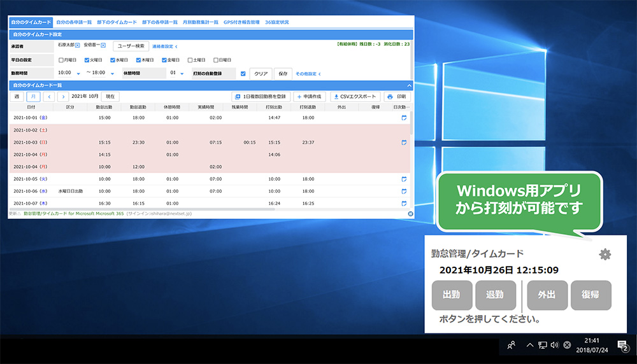Click the ユーザー検索 button

[131, 46]
